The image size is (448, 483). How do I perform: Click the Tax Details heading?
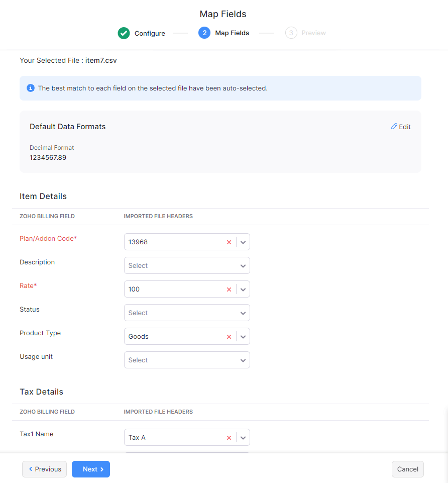point(41,392)
